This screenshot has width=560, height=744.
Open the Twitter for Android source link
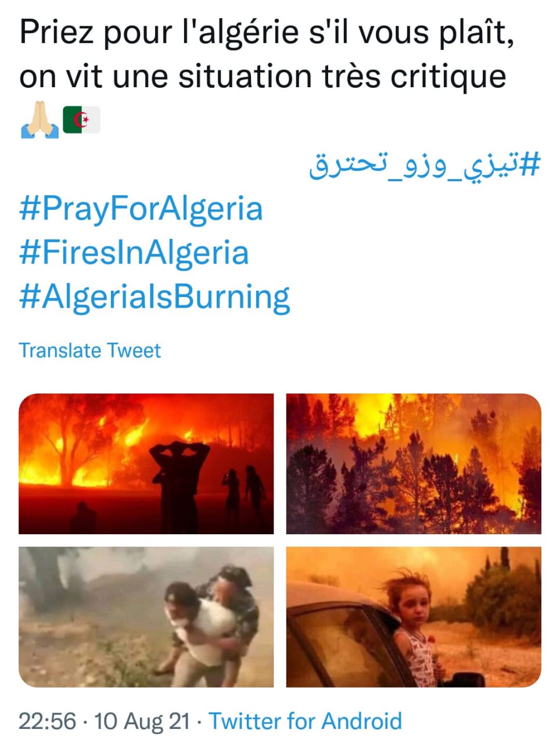point(305,721)
